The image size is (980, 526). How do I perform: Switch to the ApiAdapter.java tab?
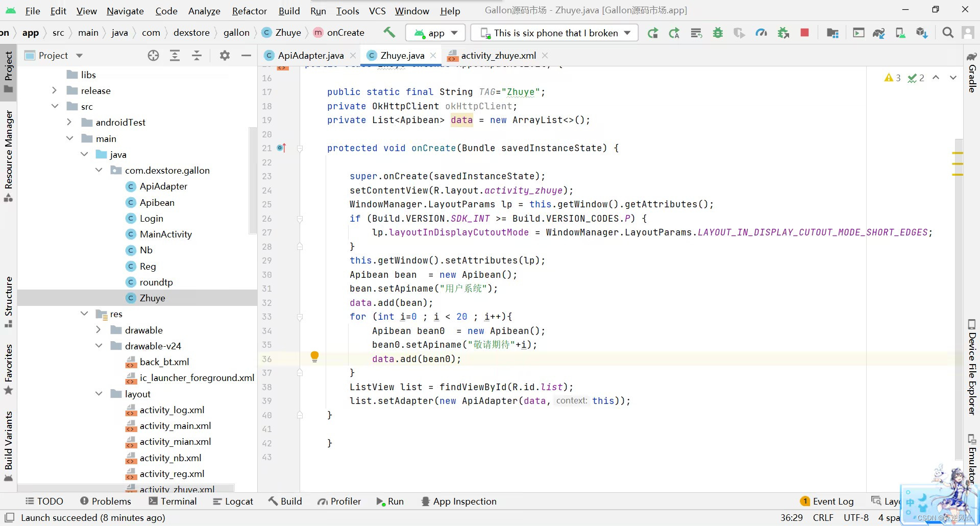tap(310, 56)
